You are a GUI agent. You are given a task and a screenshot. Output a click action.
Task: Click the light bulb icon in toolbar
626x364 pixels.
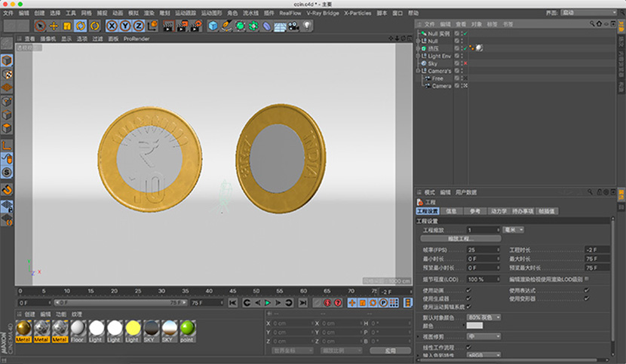click(x=308, y=26)
